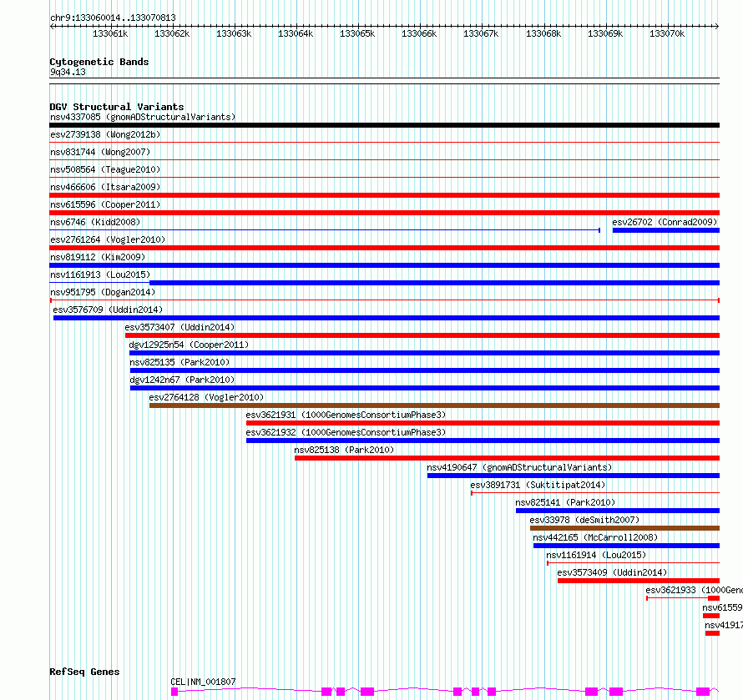Click the 133062k ruler position
The image size is (743, 700).
tap(171, 33)
